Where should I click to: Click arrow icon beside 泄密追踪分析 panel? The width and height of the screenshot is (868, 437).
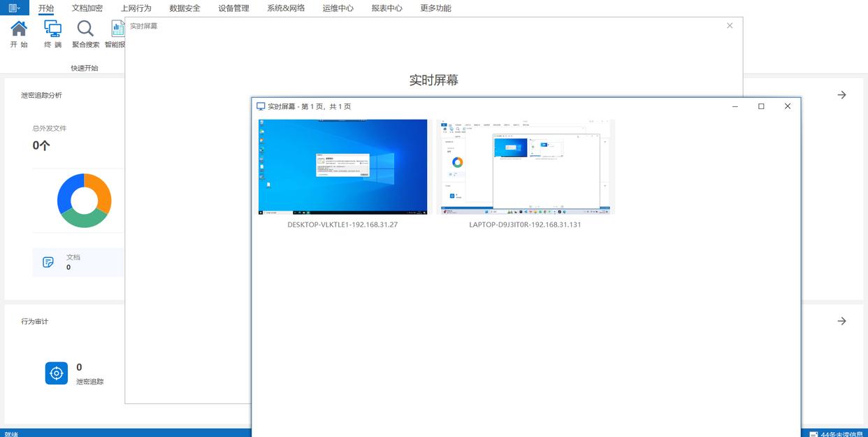[x=841, y=95]
